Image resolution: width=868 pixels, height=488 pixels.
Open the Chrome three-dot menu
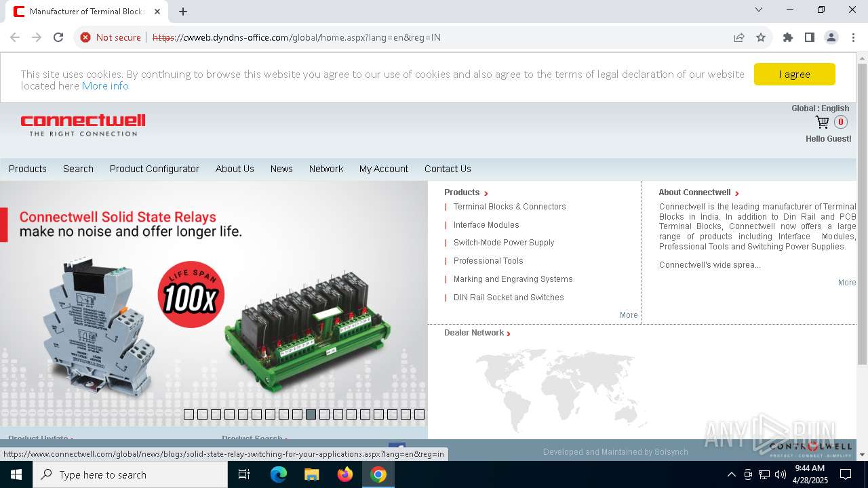pos(853,37)
